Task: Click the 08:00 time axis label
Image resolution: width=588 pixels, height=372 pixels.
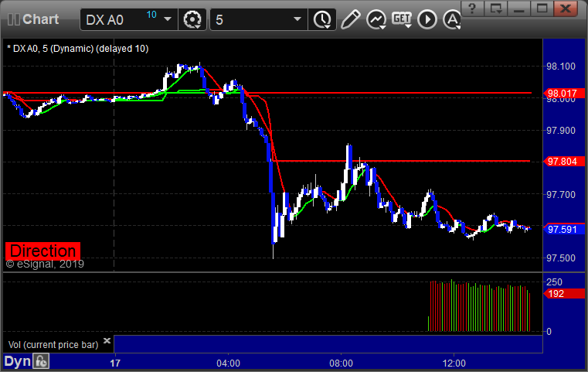Action: [x=341, y=363]
